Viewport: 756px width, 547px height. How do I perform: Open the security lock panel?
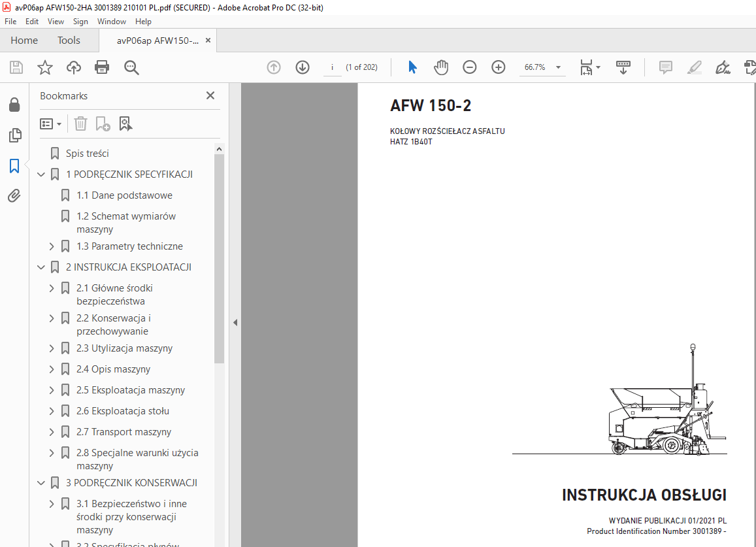point(14,105)
